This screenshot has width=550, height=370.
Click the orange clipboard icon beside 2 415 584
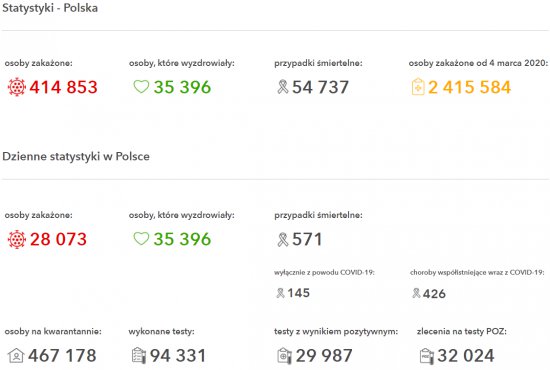418,87
